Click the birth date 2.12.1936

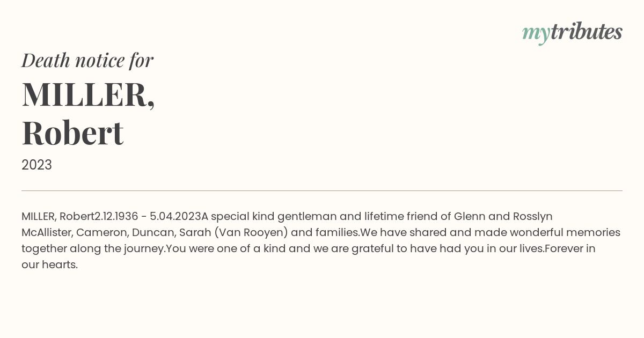116,216
